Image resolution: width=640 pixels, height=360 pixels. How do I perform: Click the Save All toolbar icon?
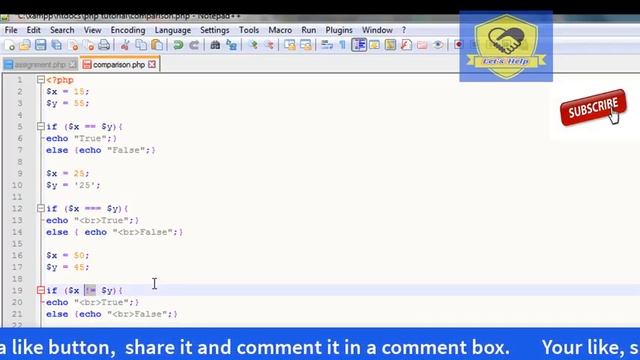57,45
